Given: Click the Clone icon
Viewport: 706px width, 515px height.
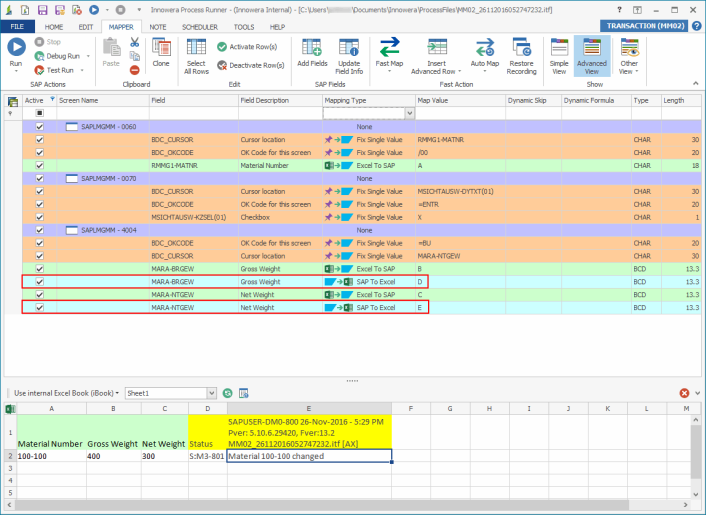Looking at the screenshot, I should click(x=161, y=51).
